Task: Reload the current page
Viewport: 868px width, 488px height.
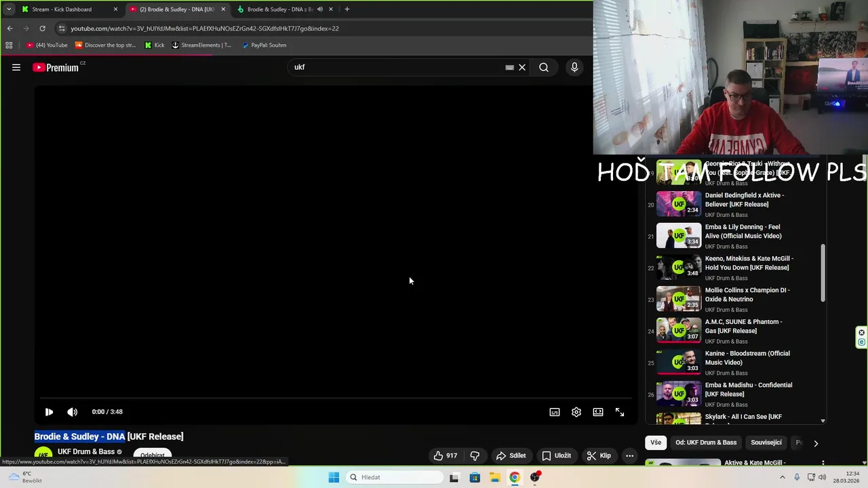Action: click(42, 28)
